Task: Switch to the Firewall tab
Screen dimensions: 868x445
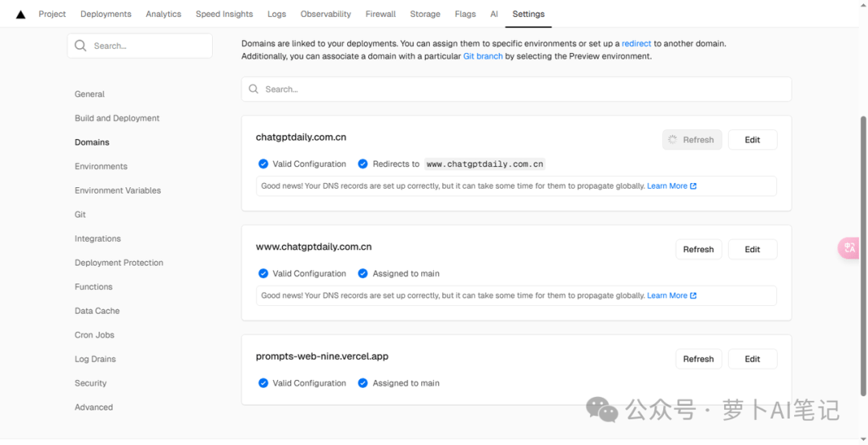Action: tap(380, 14)
